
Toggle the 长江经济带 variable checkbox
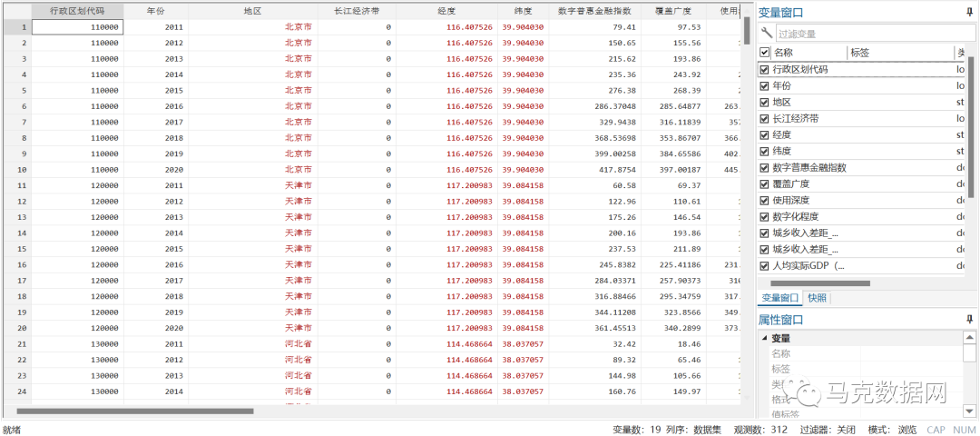764,118
